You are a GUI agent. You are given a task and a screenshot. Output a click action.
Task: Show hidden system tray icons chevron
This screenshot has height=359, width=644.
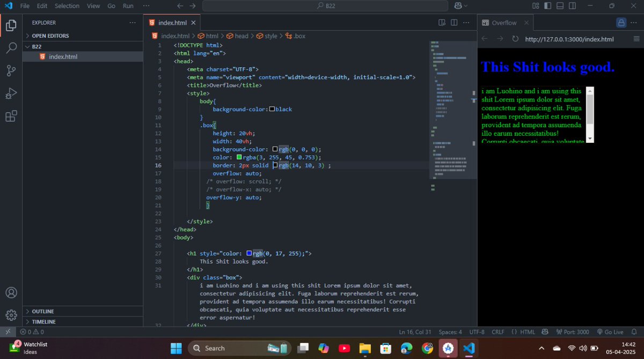point(541,348)
